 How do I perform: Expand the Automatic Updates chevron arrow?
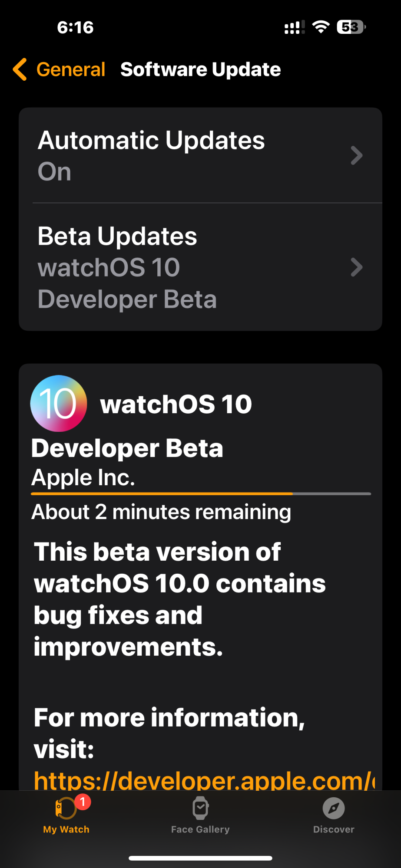point(357,155)
